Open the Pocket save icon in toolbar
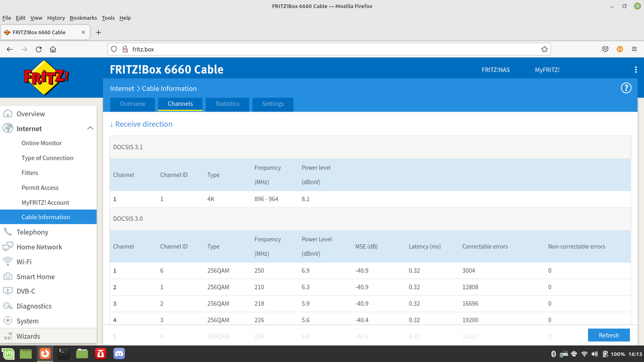This screenshot has width=644, height=362. pos(606,49)
